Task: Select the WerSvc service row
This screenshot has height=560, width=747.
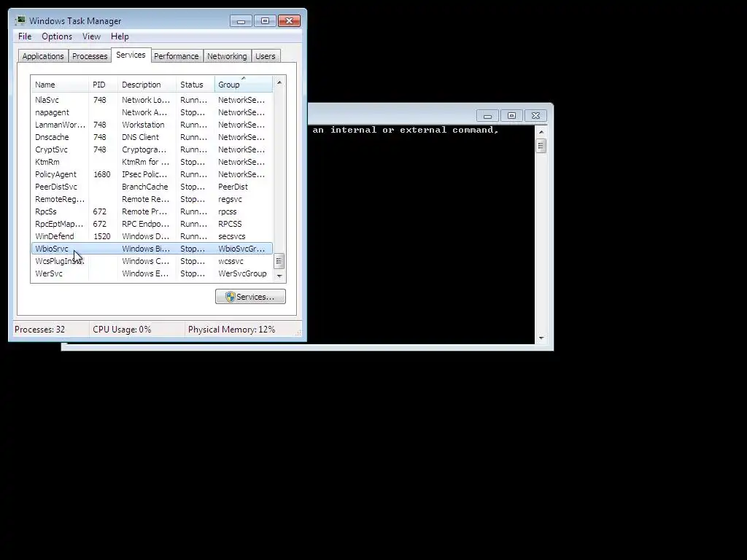Action: point(152,273)
